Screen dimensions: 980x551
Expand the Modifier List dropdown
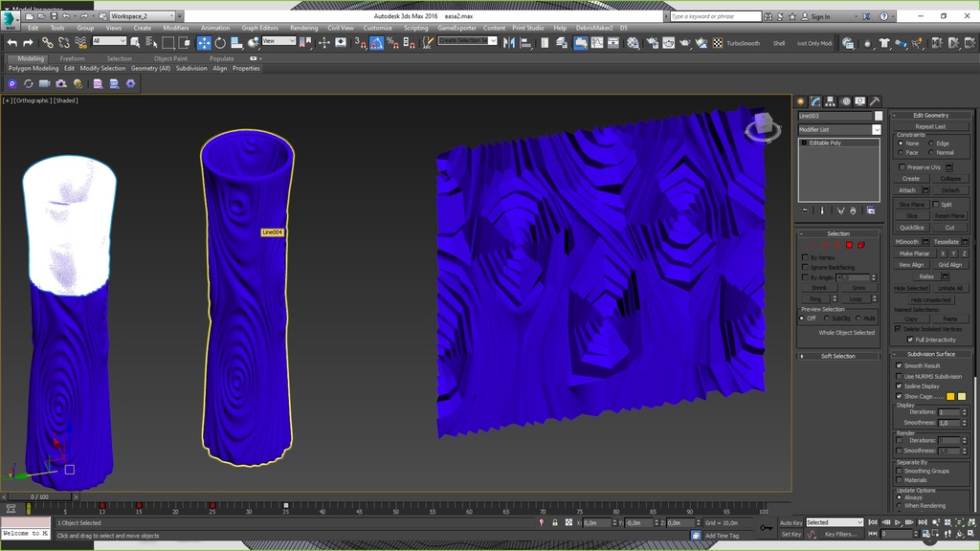[x=877, y=129]
